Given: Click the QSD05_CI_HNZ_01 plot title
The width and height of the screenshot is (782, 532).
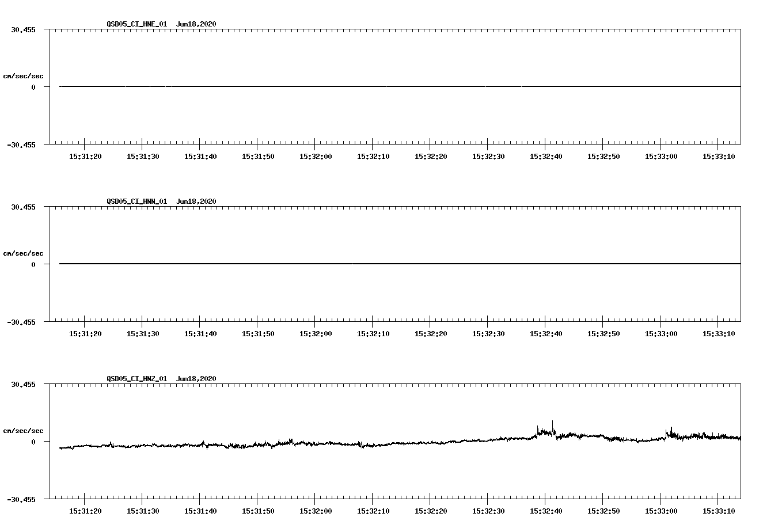Looking at the screenshot, I should pos(137,379).
